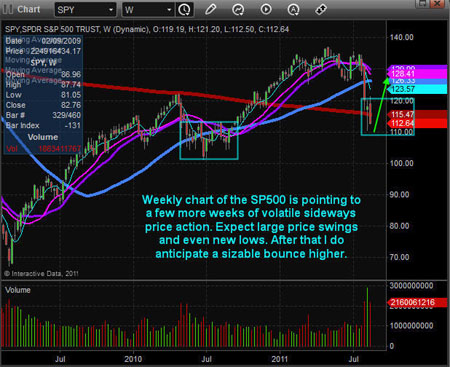Expand the W interval dropdown arrow
Screen dimensions: 450x367
click(169, 10)
